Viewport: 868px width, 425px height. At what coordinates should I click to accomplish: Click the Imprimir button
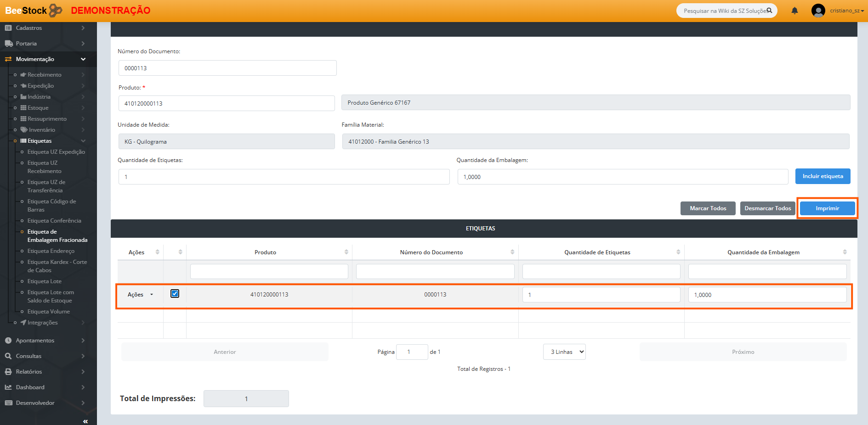click(827, 208)
